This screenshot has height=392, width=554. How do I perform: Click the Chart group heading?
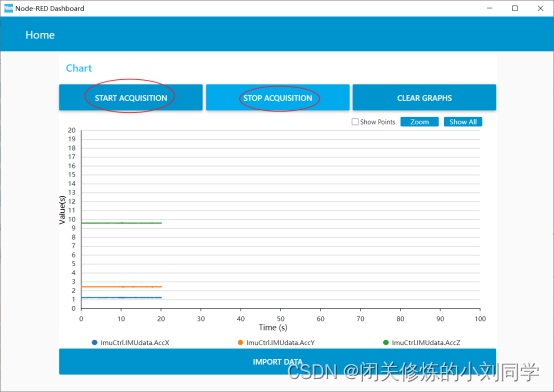click(x=79, y=68)
